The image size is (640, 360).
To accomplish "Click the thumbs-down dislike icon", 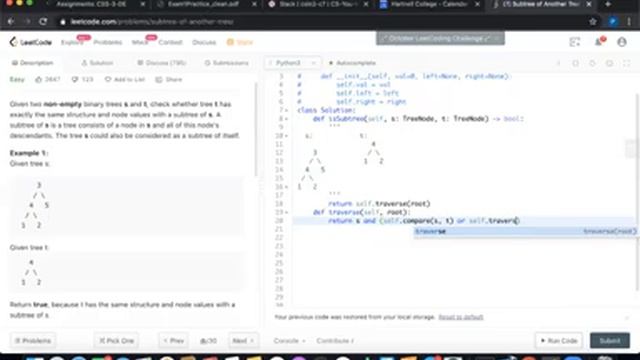I will coord(75,79).
